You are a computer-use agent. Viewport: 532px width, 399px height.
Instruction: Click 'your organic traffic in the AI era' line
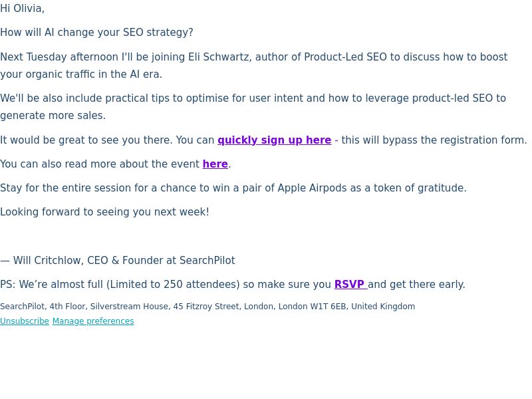pyautogui.click(x=80, y=74)
